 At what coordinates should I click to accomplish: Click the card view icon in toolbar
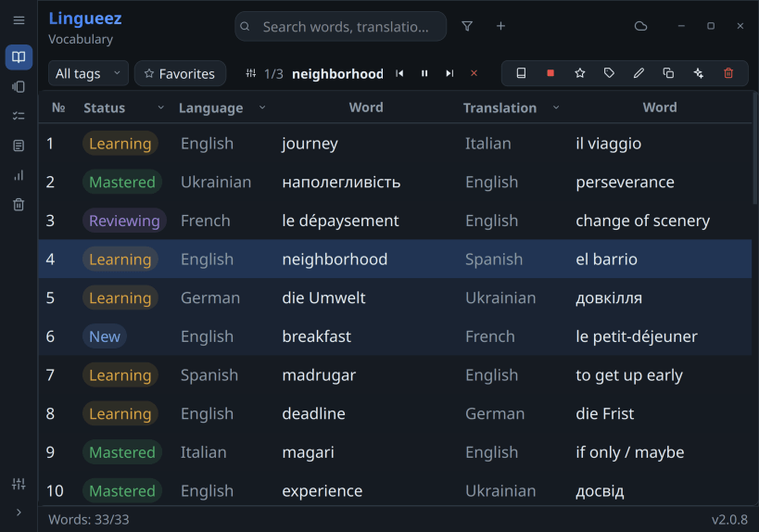522,73
